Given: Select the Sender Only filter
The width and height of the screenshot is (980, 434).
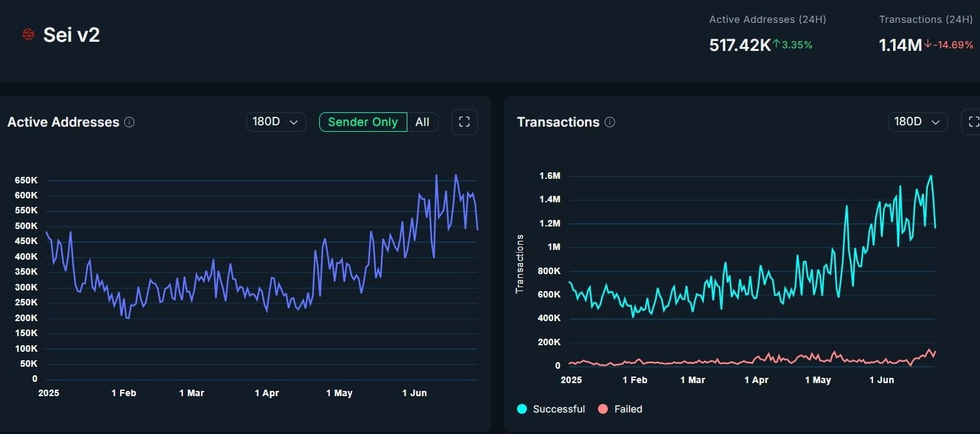Looking at the screenshot, I should click(x=362, y=122).
